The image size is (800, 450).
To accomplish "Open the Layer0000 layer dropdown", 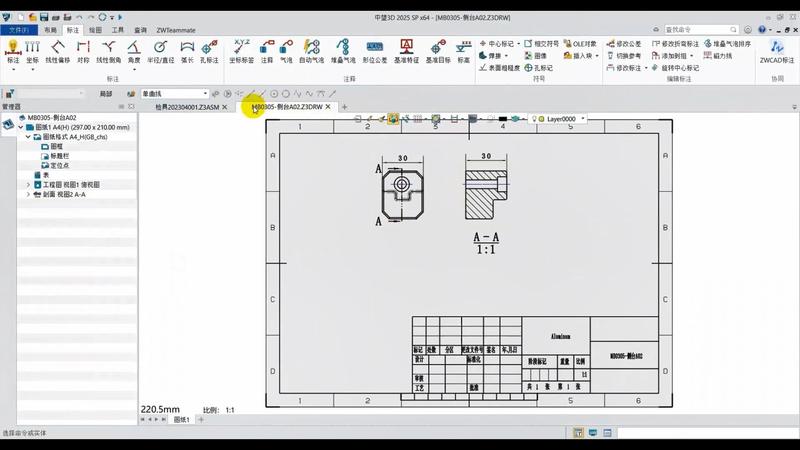I will 583,118.
